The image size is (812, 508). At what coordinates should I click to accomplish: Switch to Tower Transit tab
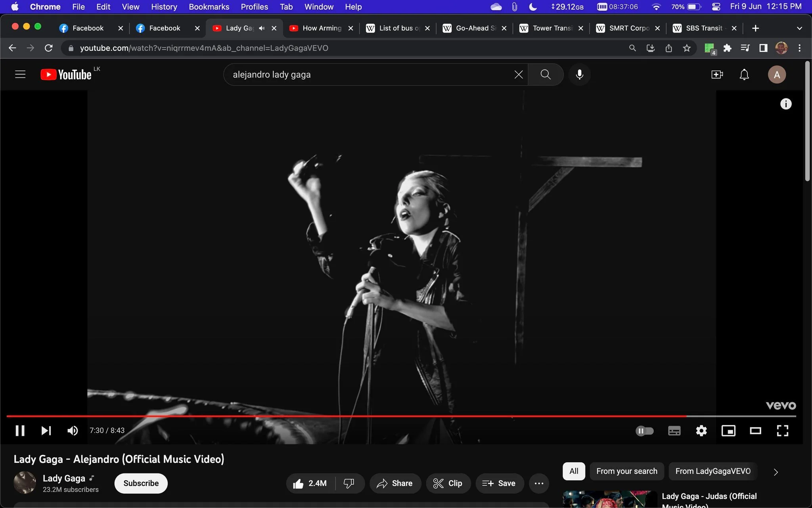(552, 28)
